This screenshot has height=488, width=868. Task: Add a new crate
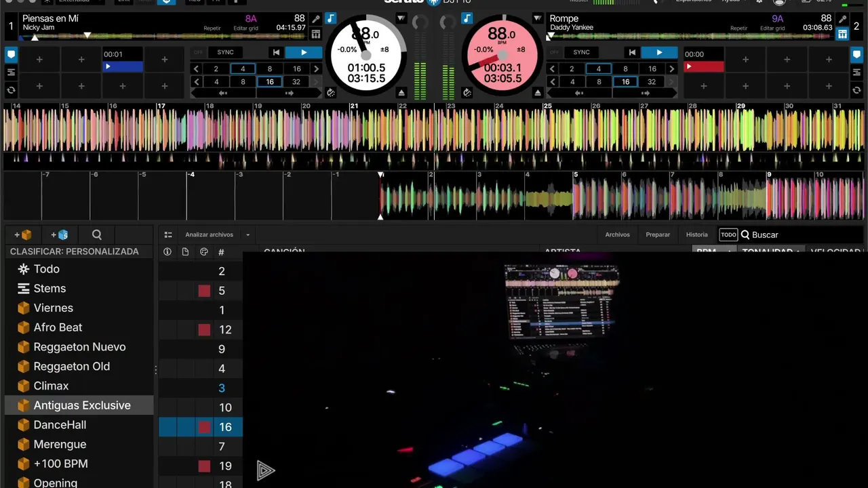[x=23, y=235]
